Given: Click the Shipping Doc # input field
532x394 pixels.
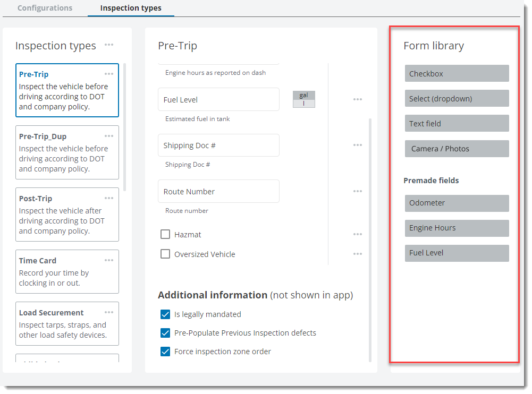Looking at the screenshot, I should 218,145.
